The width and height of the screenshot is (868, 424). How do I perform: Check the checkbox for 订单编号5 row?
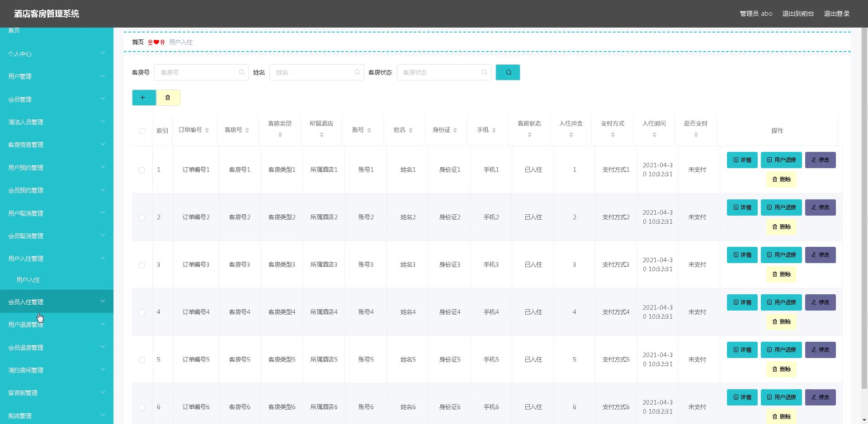142,360
